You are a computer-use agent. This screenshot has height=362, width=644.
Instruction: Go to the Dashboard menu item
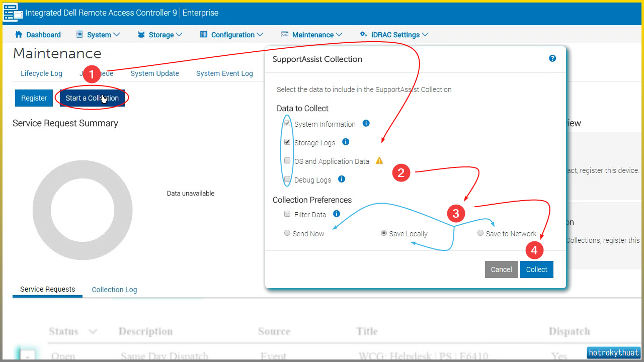38,35
